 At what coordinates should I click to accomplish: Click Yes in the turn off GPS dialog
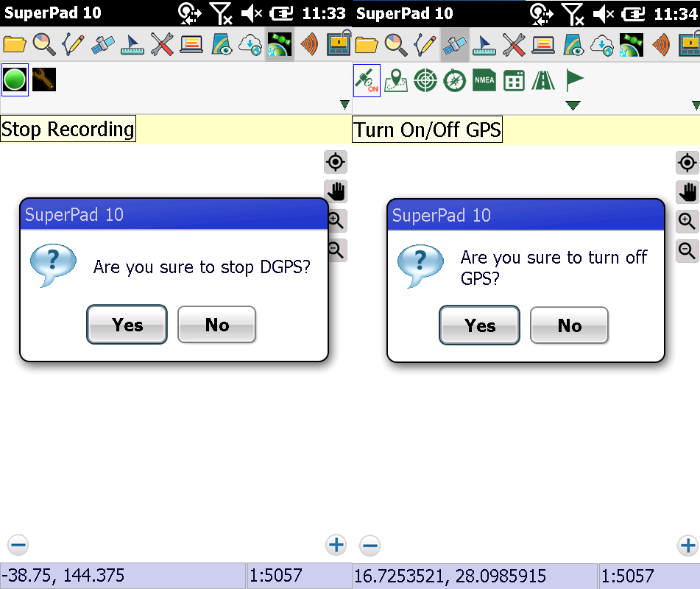tap(479, 325)
